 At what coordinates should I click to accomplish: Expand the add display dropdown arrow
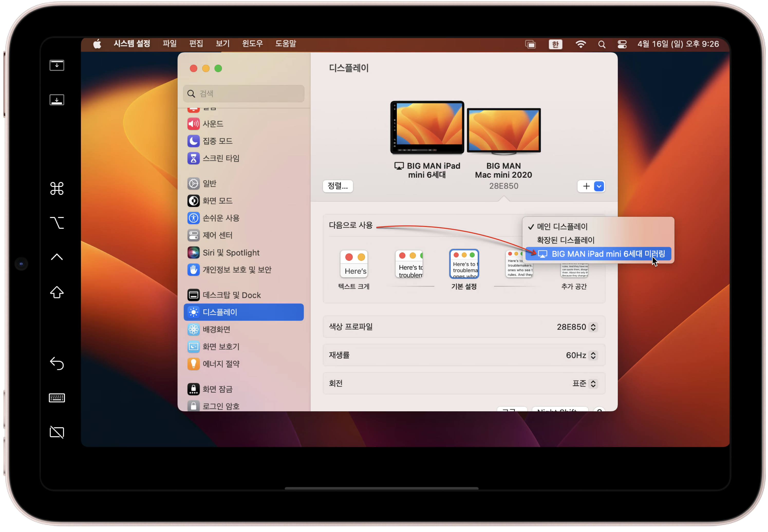(x=599, y=186)
